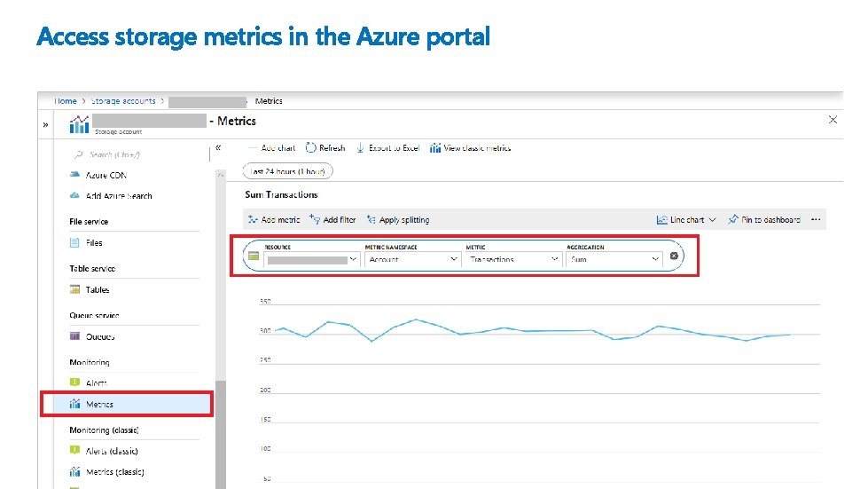Open Files under File service
This screenshot has height=489, width=868.
point(94,242)
